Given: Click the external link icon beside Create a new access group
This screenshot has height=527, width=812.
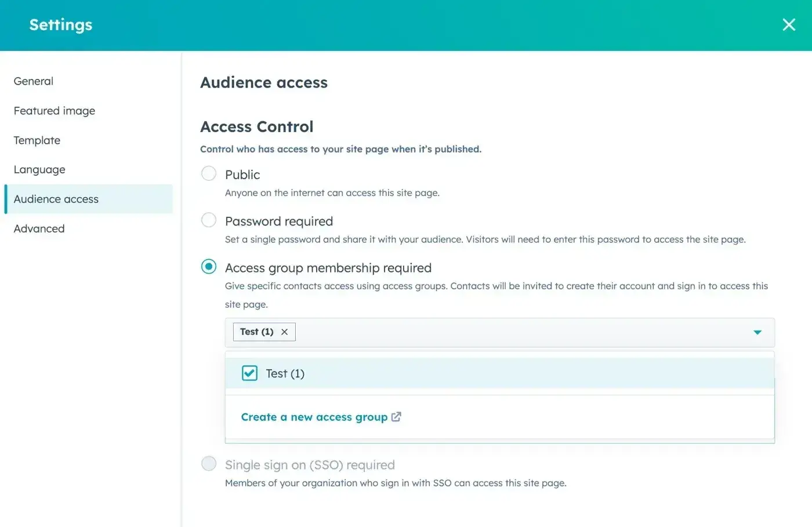Looking at the screenshot, I should coord(396,417).
